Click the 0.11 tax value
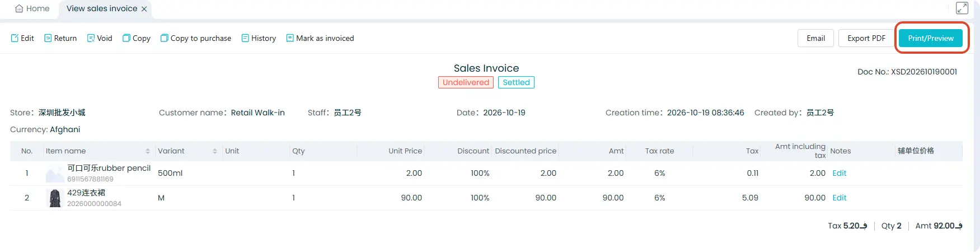 753,173
